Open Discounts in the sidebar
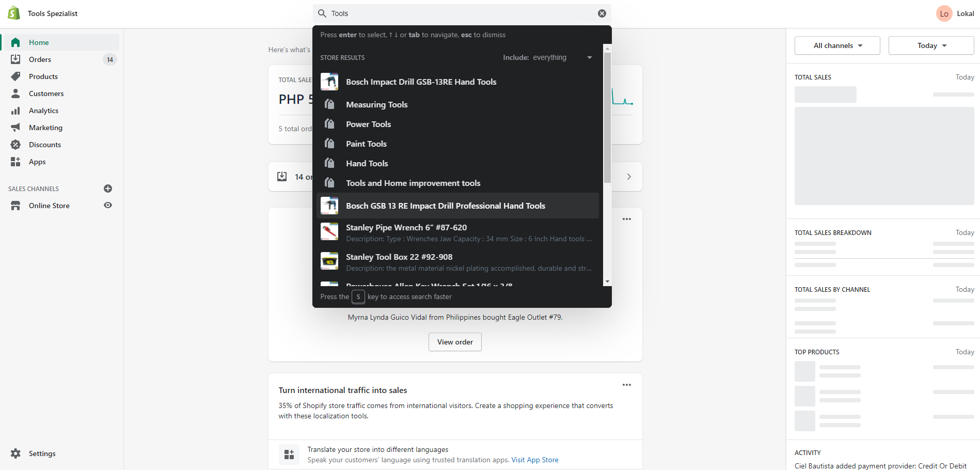The height and width of the screenshot is (470, 980). [x=45, y=145]
